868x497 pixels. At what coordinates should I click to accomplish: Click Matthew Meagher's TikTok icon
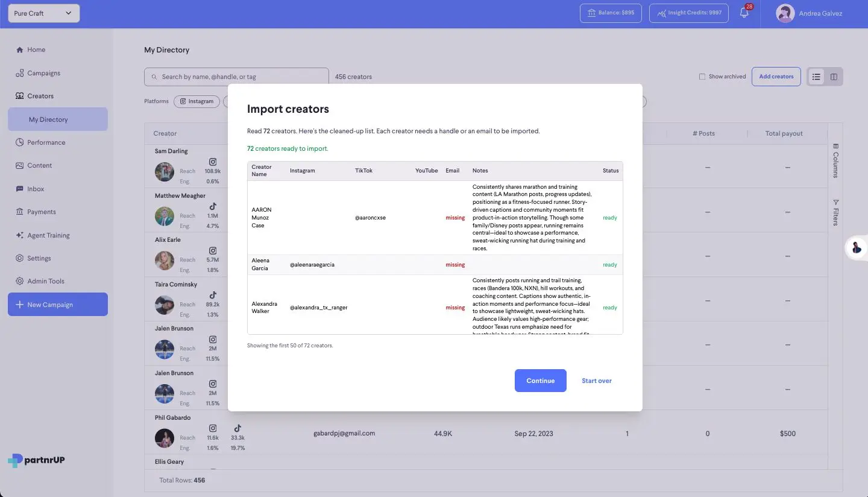[213, 206]
